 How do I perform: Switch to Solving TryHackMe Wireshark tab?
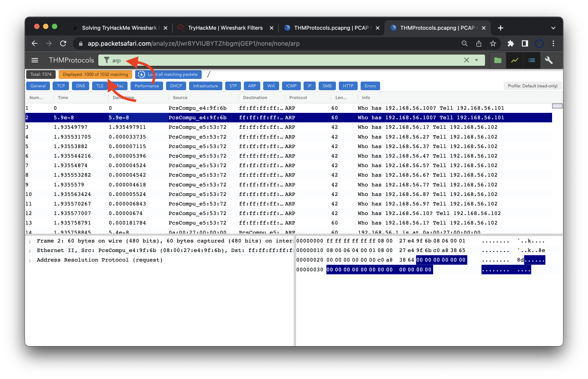point(119,28)
